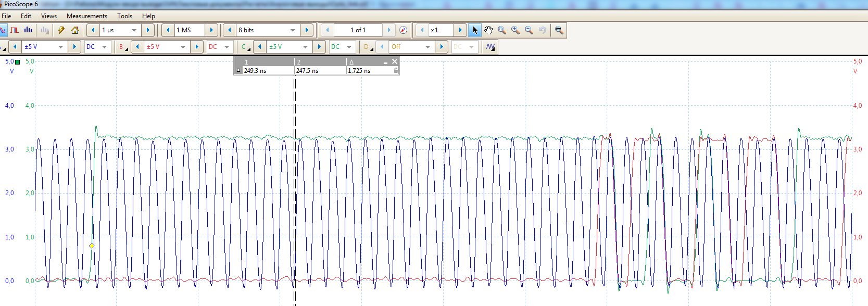This screenshot has width=868, height=306.
Task: Click the Home display icon
Action: click(x=75, y=30)
